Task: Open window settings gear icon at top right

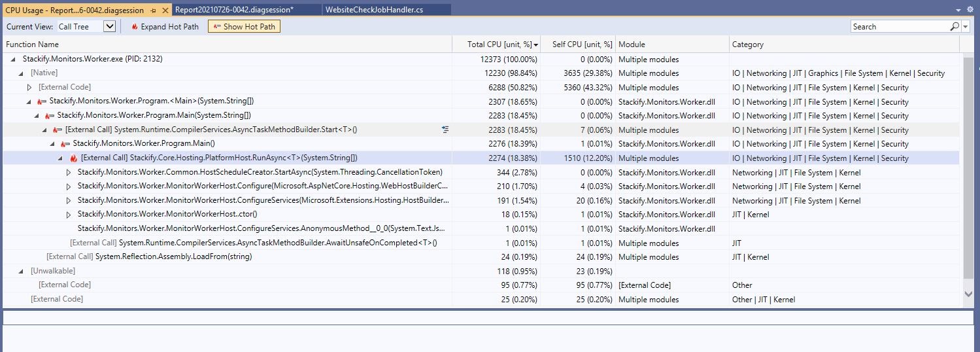Action: pyautogui.click(x=970, y=10)
